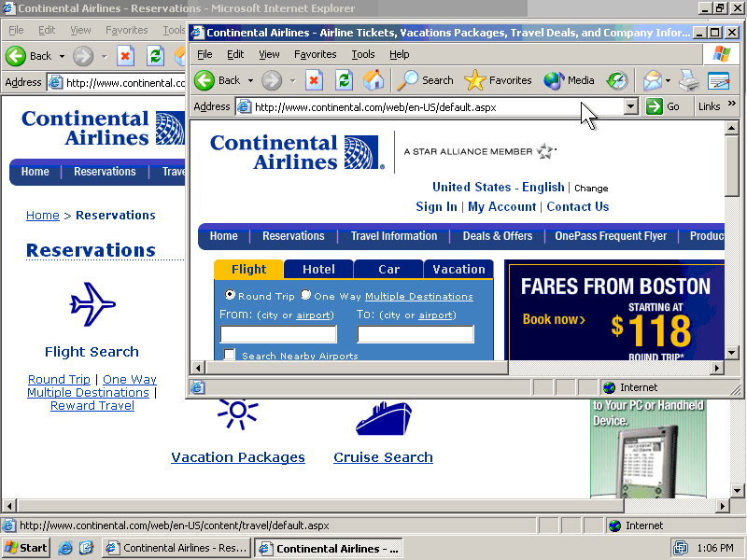Screen dimensions: 747x560
Task: Click Edit icon in front browser toolbar
Action: click(x=718, y=80)
